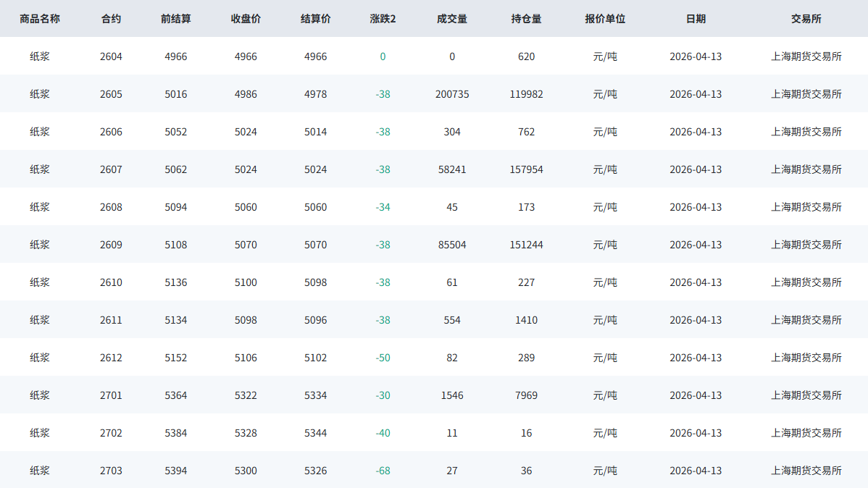
Task: Click the 结算价 column header
Action: [315, 19]
